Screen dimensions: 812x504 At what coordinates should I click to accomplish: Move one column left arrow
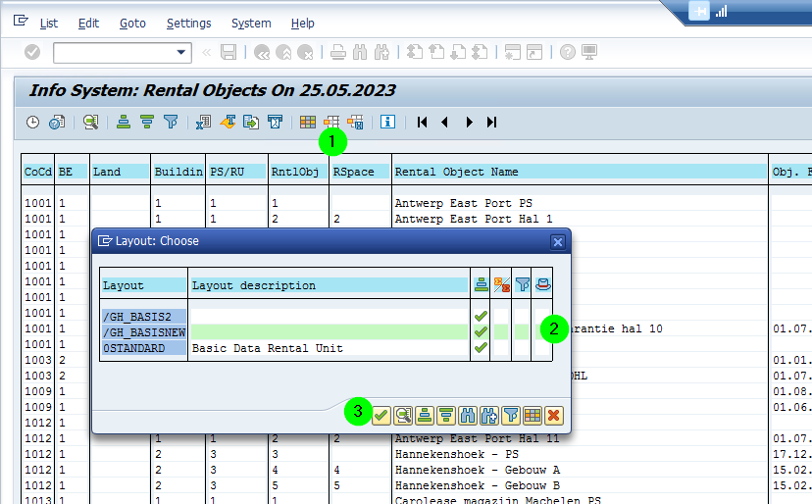(x=444, y=123)
